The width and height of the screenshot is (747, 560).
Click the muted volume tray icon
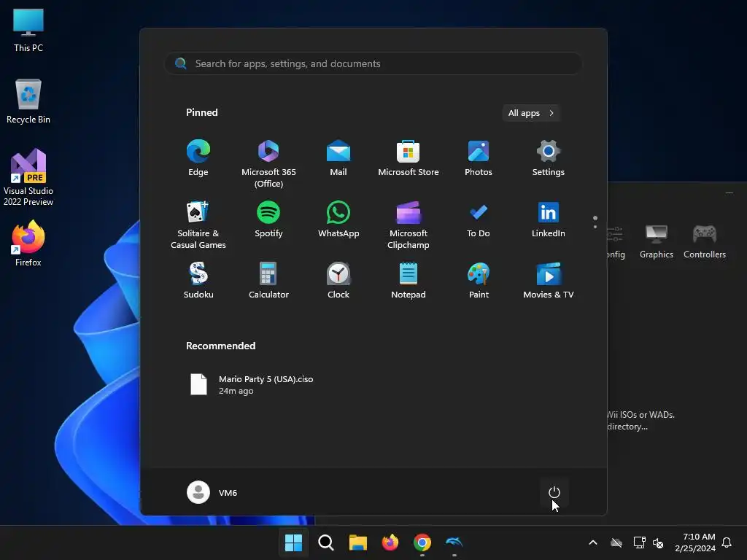click(658, 542)
